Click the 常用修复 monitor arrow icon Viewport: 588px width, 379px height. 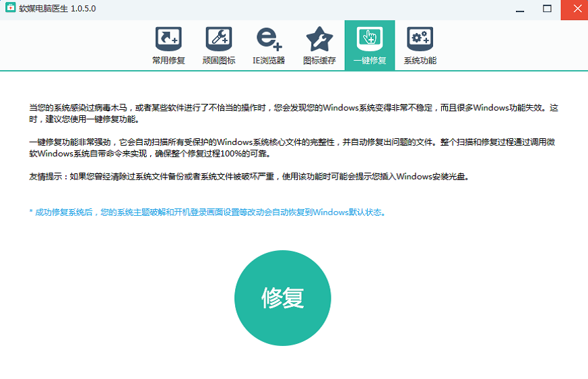pos(168,39)
